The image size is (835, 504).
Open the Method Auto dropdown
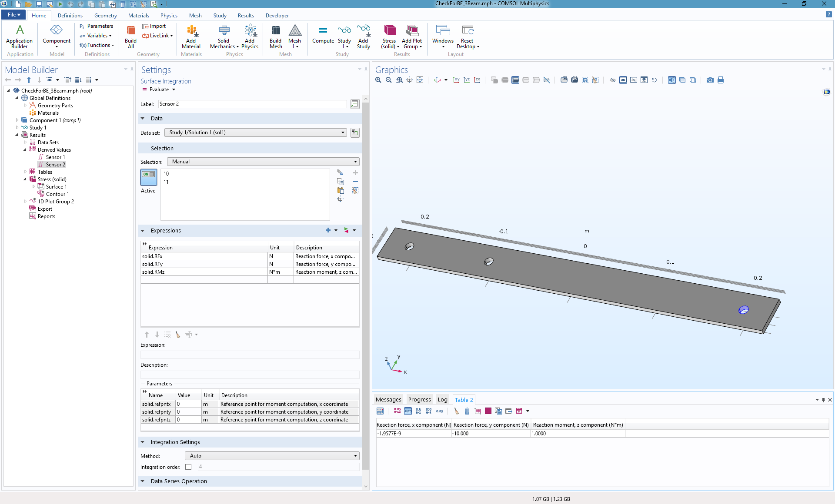click(x=272, y=456)
